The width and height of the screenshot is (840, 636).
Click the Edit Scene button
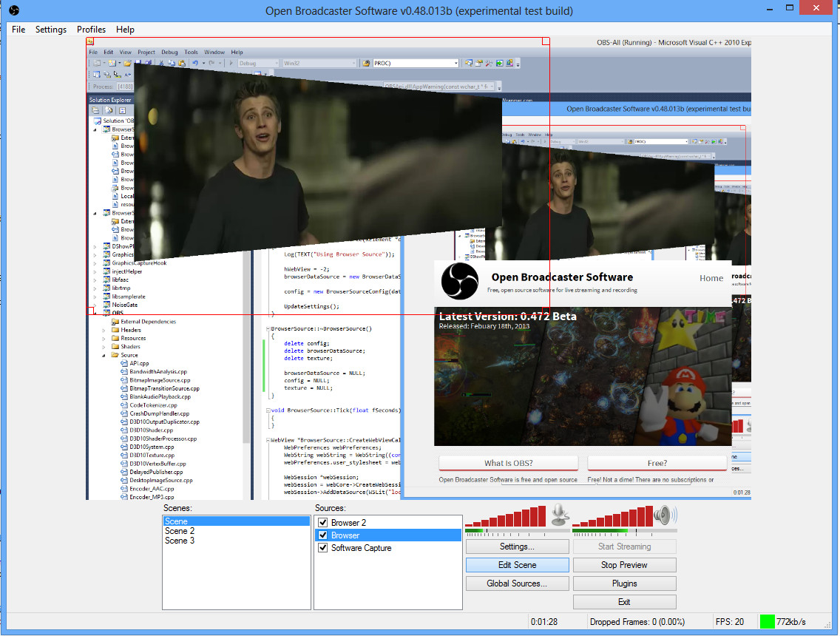pos(517,565)
